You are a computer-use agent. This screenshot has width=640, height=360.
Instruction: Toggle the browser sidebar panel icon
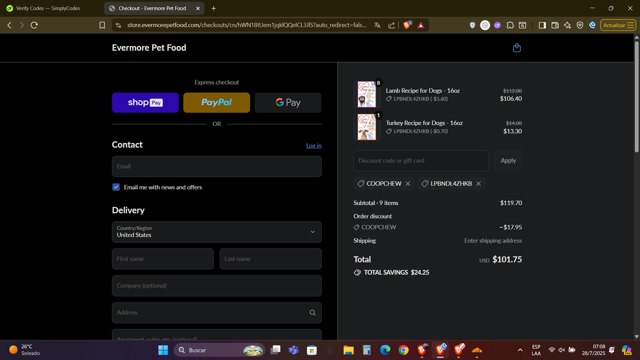542,25
